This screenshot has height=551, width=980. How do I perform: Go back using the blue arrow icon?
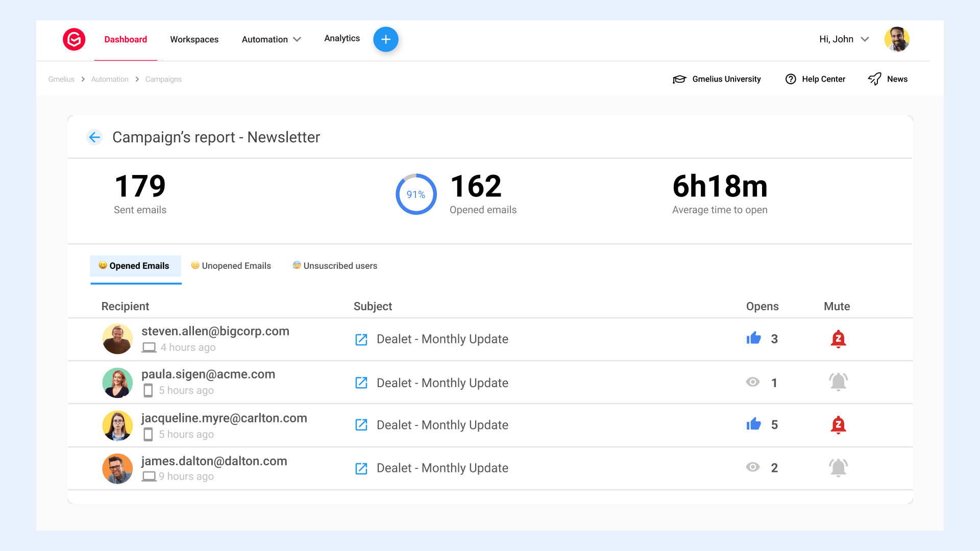pos(94,137)
